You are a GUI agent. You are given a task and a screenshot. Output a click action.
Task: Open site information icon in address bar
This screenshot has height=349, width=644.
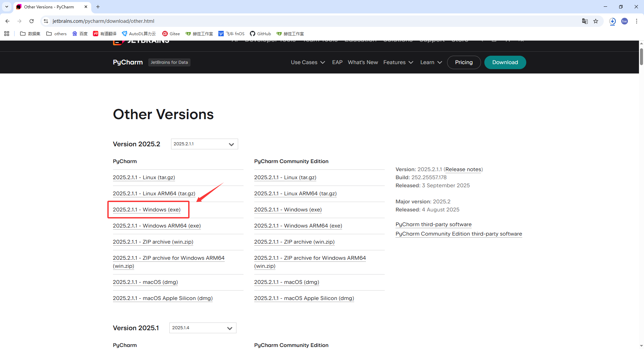pyautogui.click(x=46, y=21)
